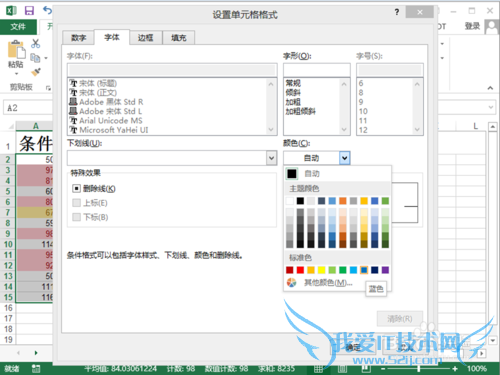
Task: Select font size 10
Action: point(363,111)
